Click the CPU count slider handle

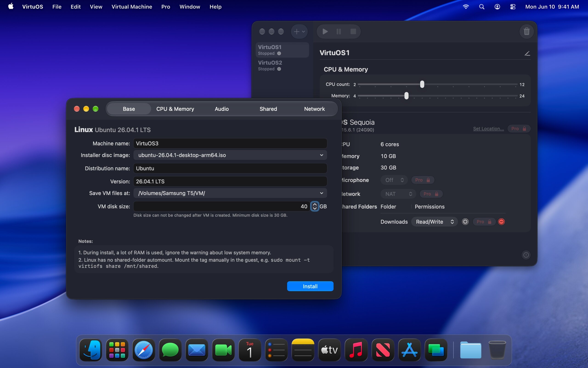click(422, 84)
